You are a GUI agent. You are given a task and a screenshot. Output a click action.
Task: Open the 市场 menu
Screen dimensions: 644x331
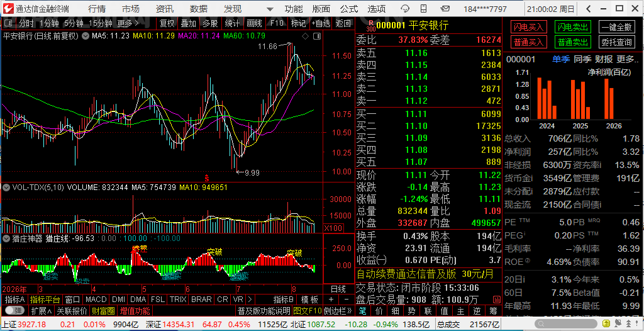[131, 9]
